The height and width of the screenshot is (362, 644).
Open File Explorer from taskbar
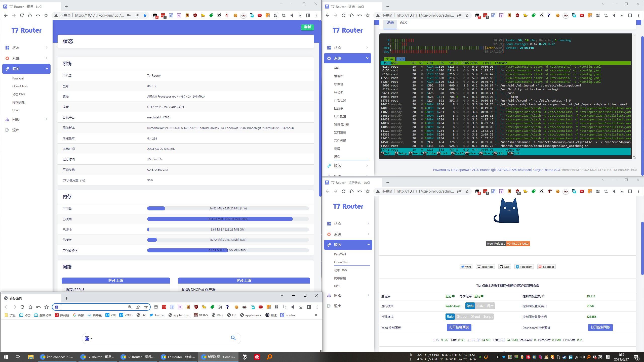click(31, 357)
